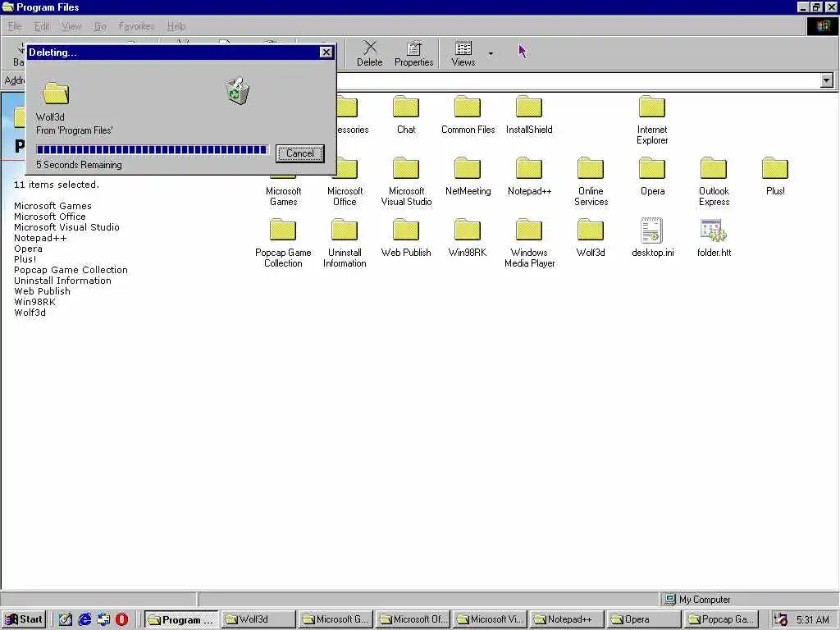Select the Uninstall Information folder icon
The width and height of the screenshot is (840, 630).
345,230
